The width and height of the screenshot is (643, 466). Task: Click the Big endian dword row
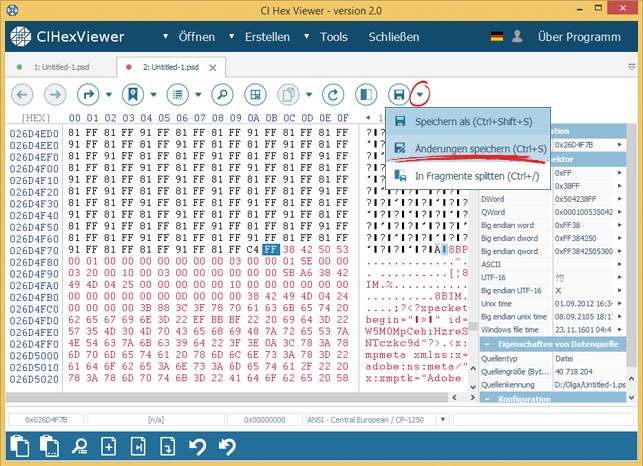click(x=552, y=238)
